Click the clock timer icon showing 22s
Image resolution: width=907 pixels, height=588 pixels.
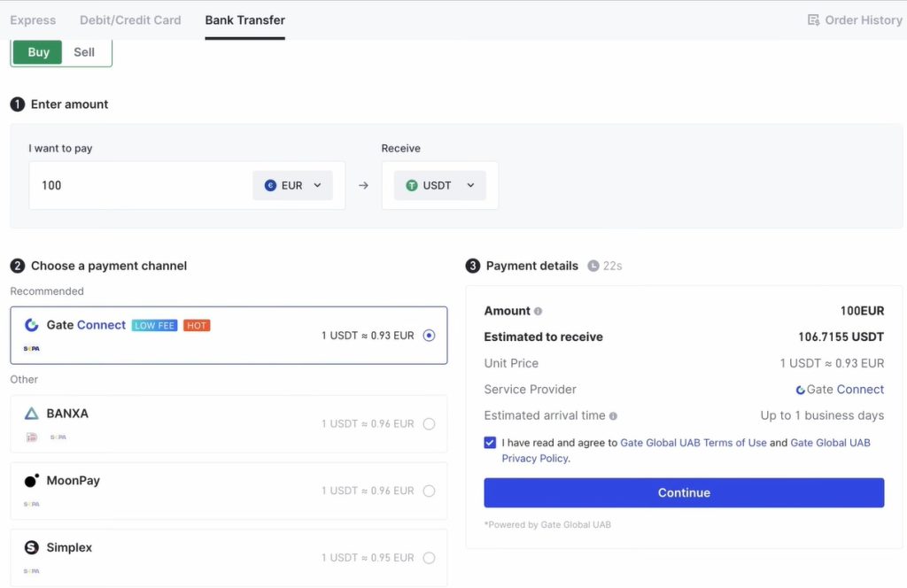pos(593,265)
